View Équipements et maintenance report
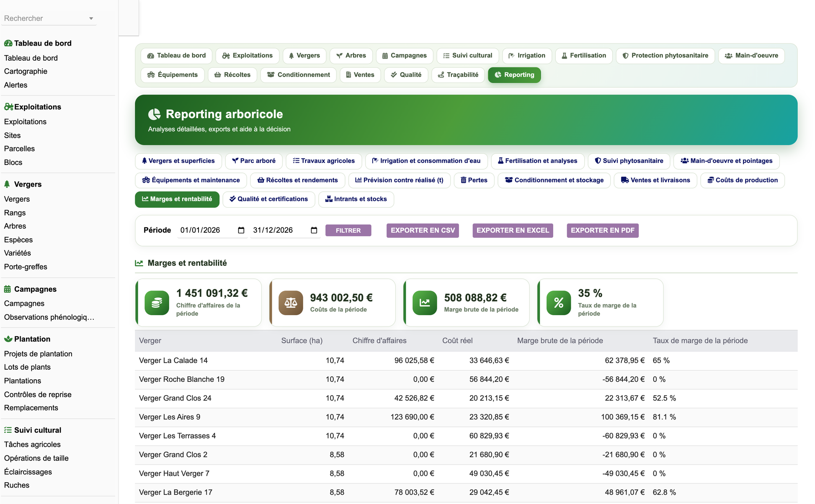Screen dimensions: 815x504 (x=191, y=180)
